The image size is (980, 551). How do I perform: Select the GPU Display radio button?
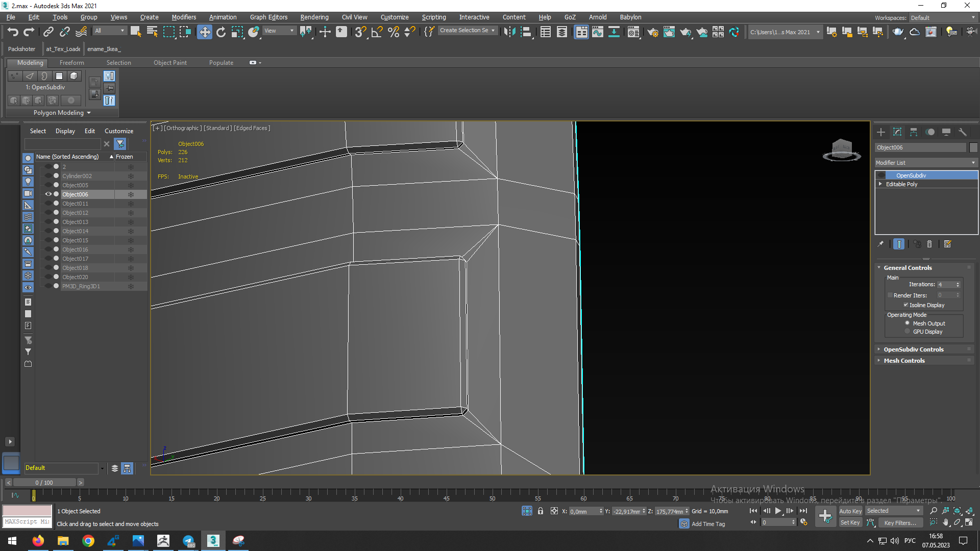(908, 332)
